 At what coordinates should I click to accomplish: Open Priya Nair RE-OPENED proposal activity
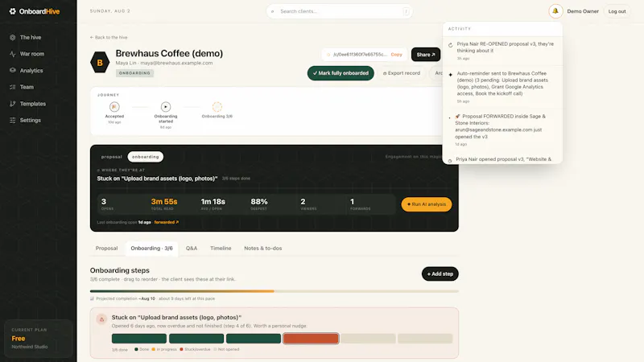502,51
